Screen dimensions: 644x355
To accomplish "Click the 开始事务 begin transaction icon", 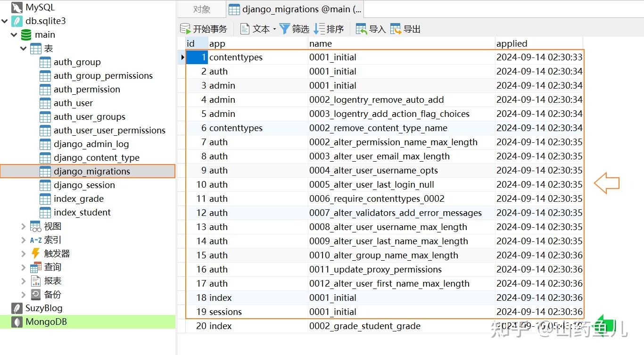I will 185,28.
